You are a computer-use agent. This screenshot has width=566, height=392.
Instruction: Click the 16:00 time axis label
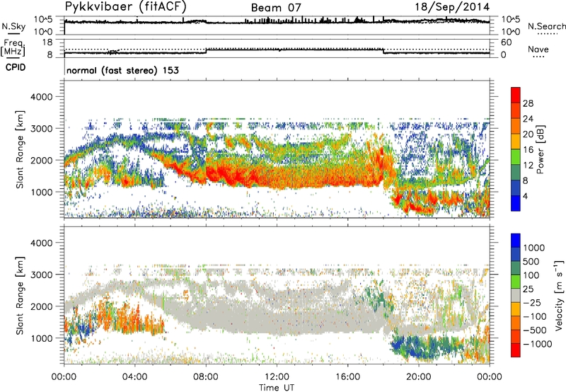pyautogui.click(x=347, y=377)
